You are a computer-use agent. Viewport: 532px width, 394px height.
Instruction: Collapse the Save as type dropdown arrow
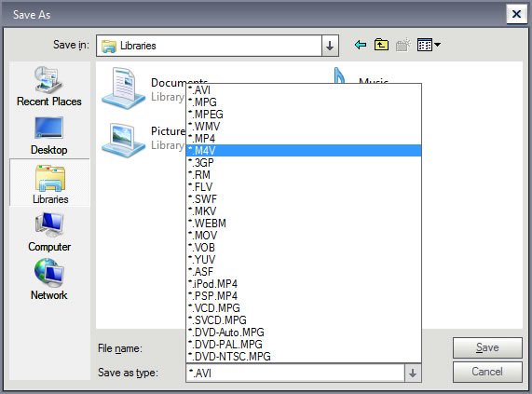[x=413, y=373]
